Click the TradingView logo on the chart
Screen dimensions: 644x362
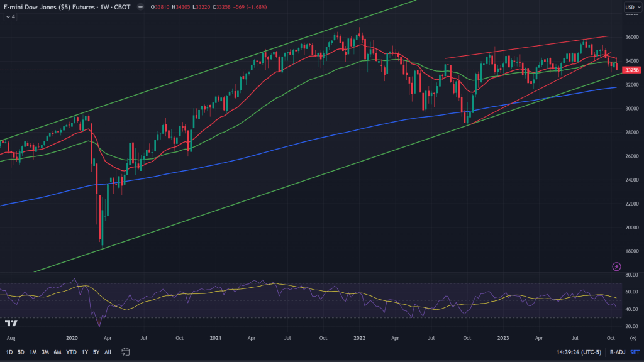pyautogui.click(x=11, y=323)
